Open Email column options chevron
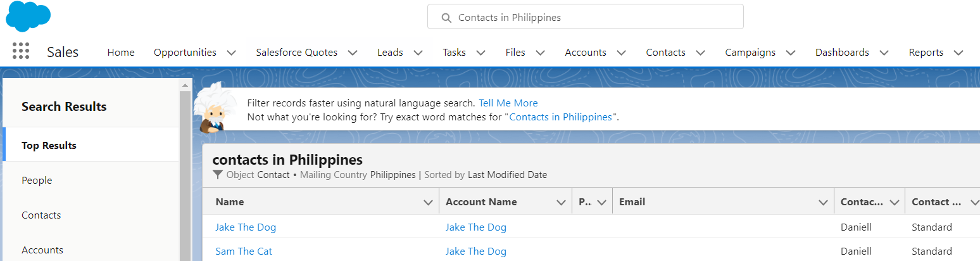980x261 pixels. (x=823, y=202)
